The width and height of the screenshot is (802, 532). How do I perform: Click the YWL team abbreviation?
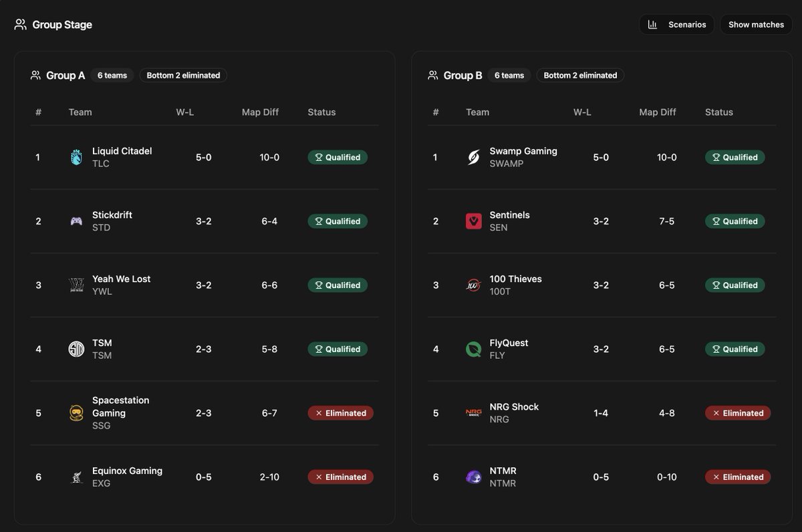(102, 291)
